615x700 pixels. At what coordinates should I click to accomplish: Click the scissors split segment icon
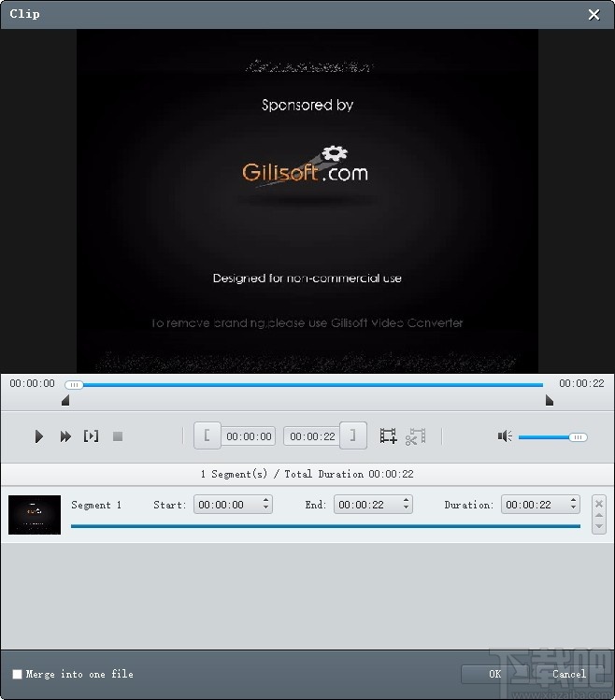pos(415,436)
